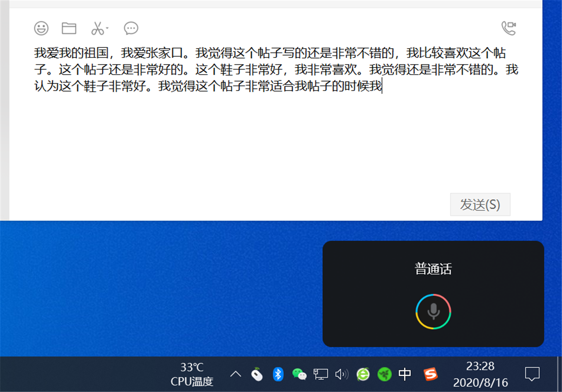Open the mouse utility tray icon
The height and width of the screenshot is (392, 562).
[x=257, y=374]
